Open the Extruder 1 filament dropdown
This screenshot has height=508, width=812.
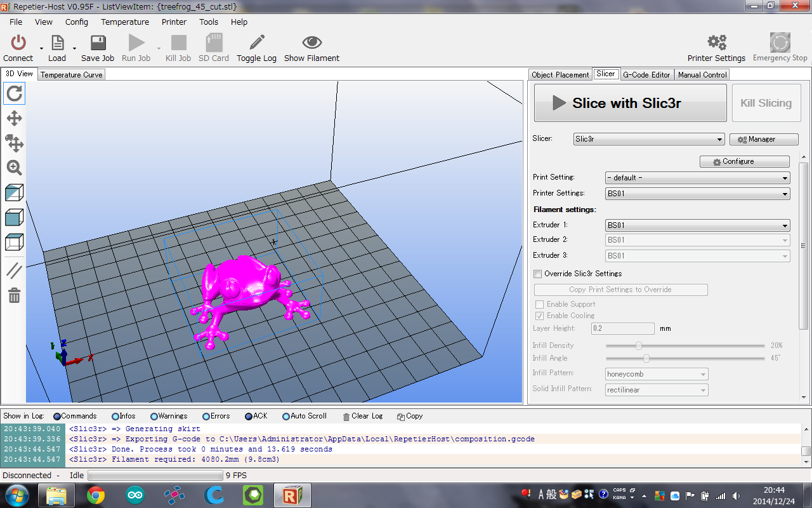click(697, 225)
